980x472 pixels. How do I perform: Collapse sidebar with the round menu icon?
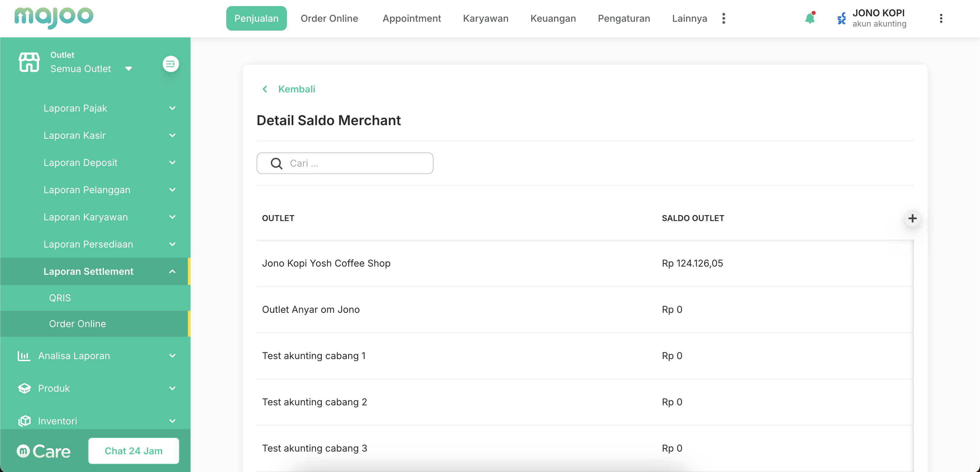pos(170,64)
